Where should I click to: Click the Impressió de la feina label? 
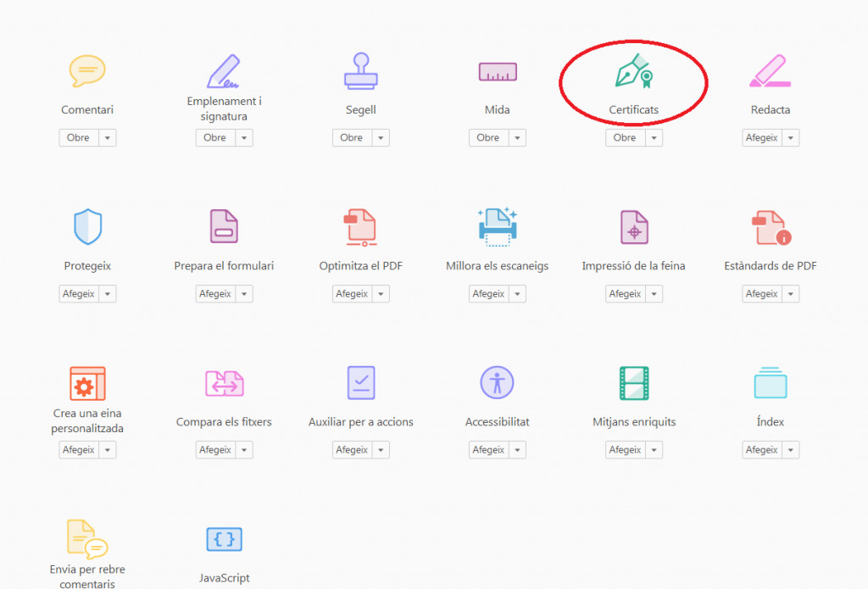(633, 266)
